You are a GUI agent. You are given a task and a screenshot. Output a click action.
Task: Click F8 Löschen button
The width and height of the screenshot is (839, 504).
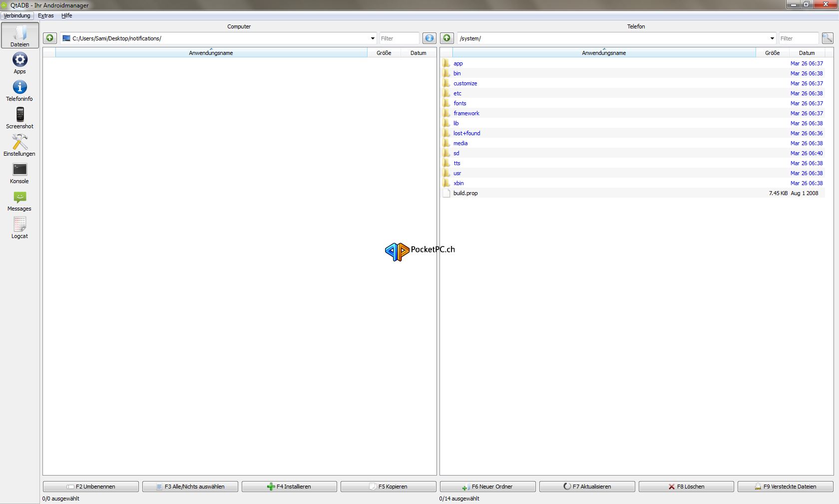[687, 487]
